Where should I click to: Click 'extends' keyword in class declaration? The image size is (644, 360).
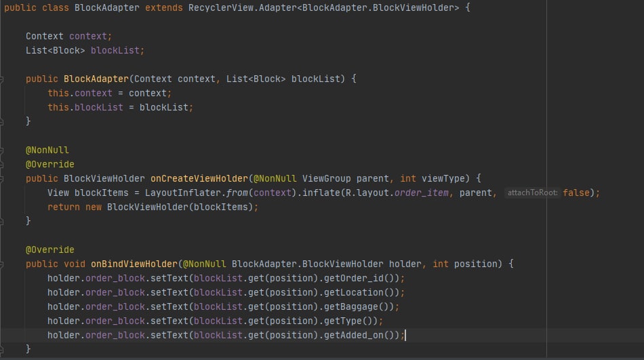point(164,8)
